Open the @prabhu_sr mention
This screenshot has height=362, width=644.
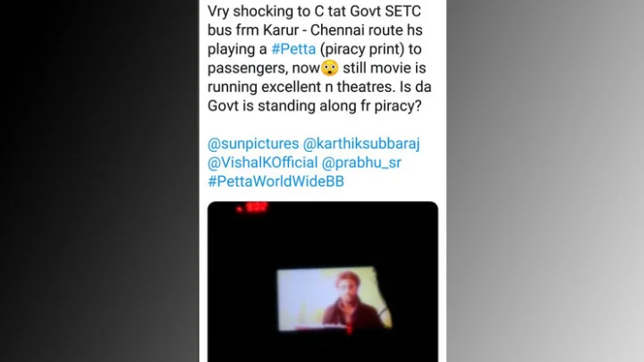point(361,163)
